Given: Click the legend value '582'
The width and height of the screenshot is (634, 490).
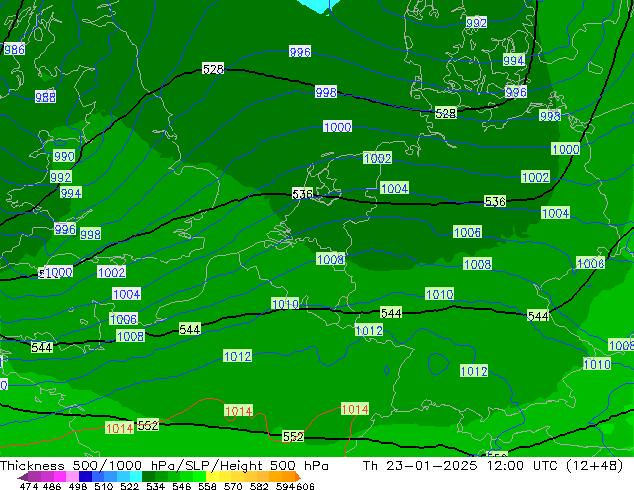Looking at the screenshot, I should click(259, 486).
